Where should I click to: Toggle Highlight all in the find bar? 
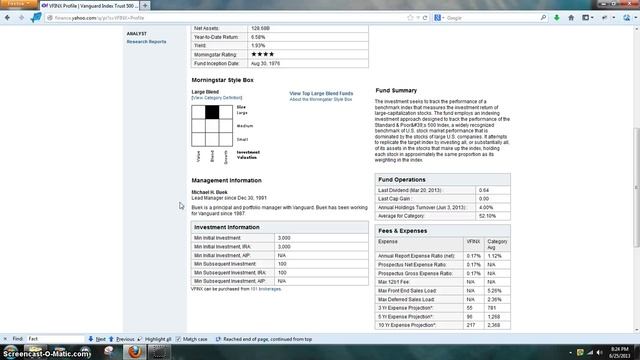(155, 339)
